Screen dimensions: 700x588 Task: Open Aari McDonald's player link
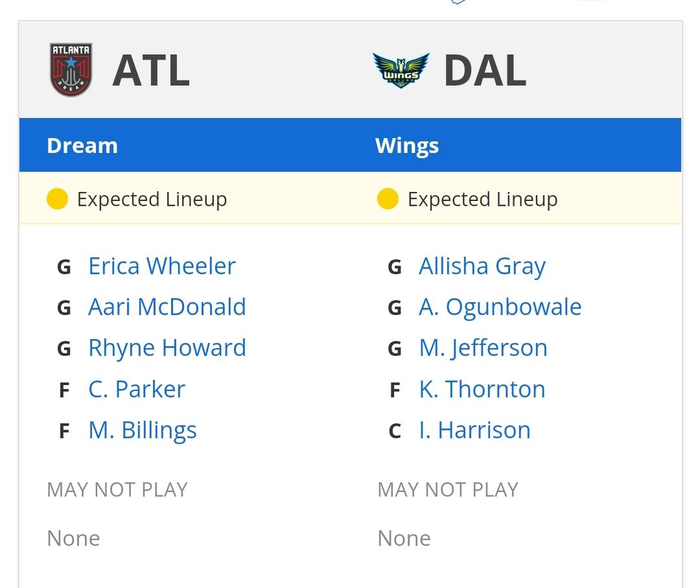(x=167, y=307)
